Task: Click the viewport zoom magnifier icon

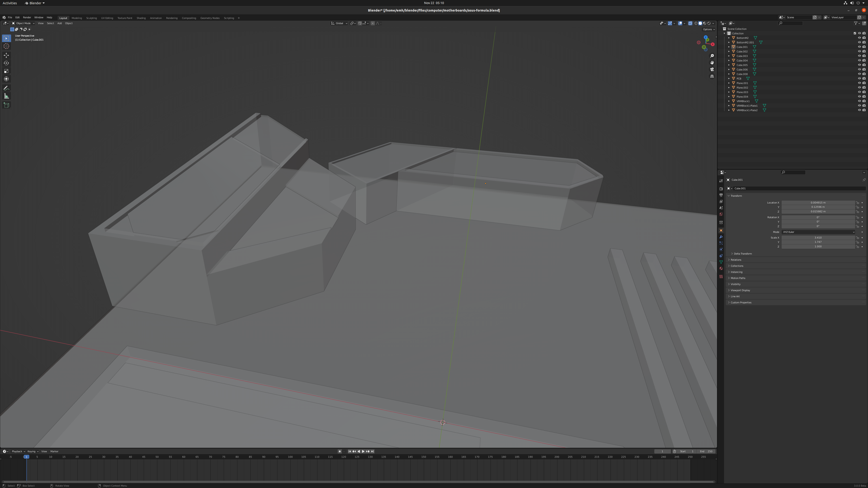Action: click(x=712, y=56)
